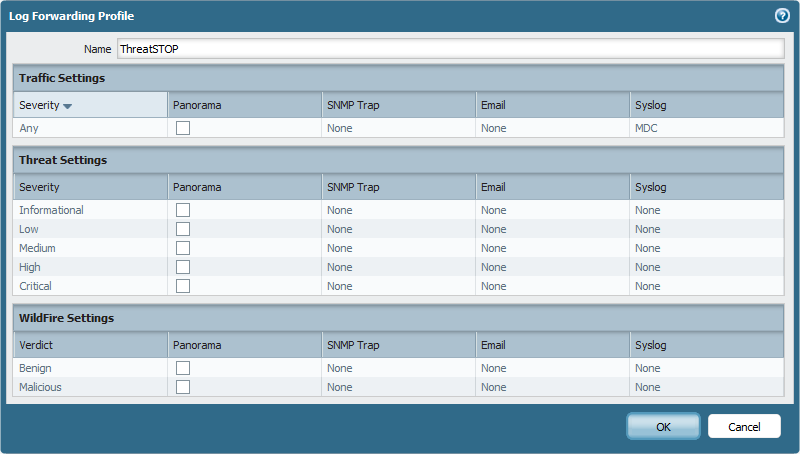Check Panorama for Informational threats
Screen dimensions: 800x454
(x=183, y=210)
